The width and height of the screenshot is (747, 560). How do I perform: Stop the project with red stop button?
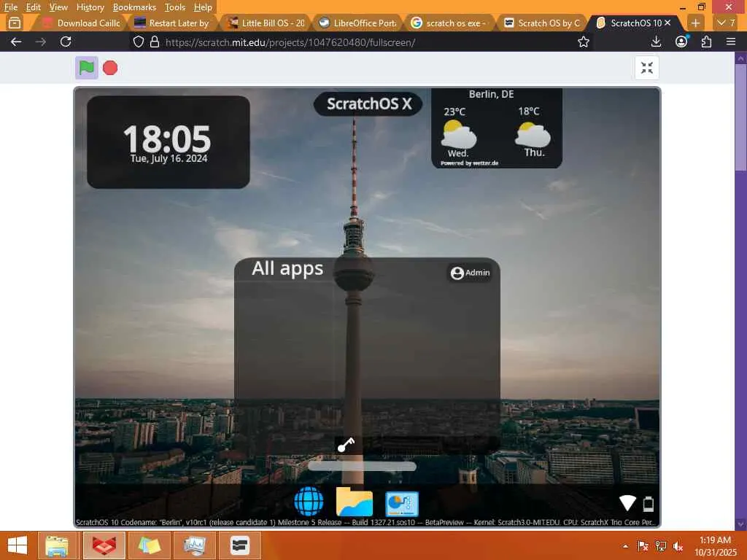click(x=110, y=68)
